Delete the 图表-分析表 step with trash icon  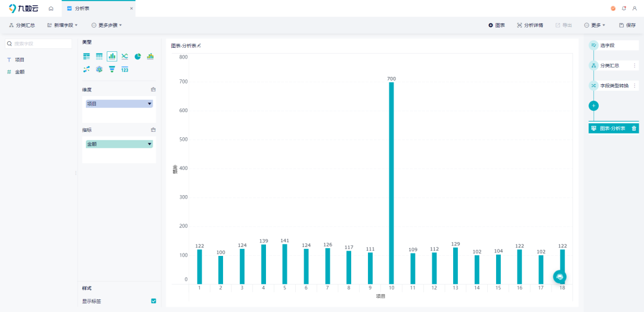click(x=634, y=128)
